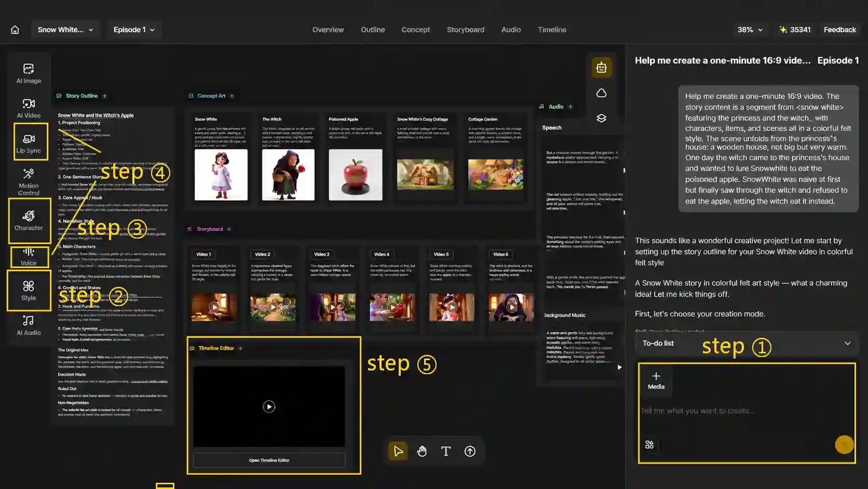
Task: Select Snow White's Cozy Cottage image
Action: pos(425,174)
